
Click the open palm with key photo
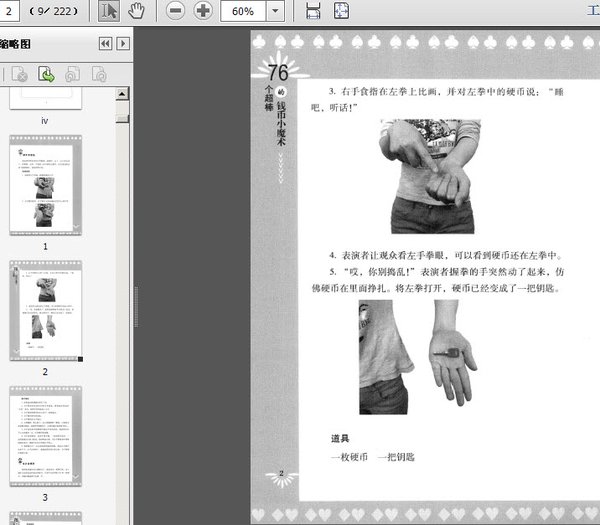[453, 352]
